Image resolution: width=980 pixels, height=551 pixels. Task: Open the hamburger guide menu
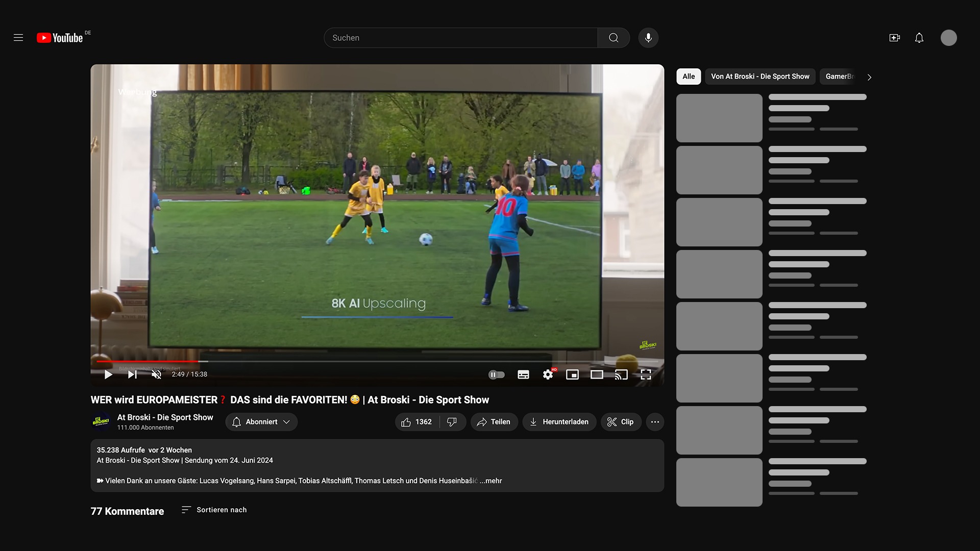pyautogui.click(x=18, y=38)
